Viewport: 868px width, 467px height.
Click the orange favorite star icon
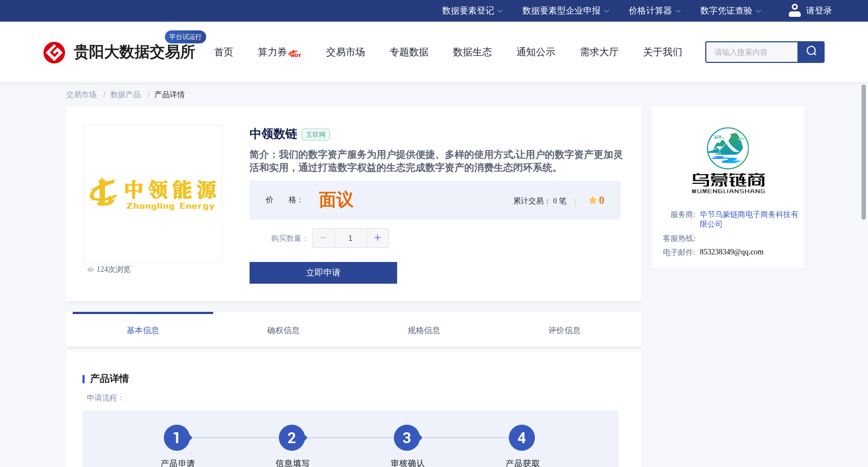tap(592, 200)
